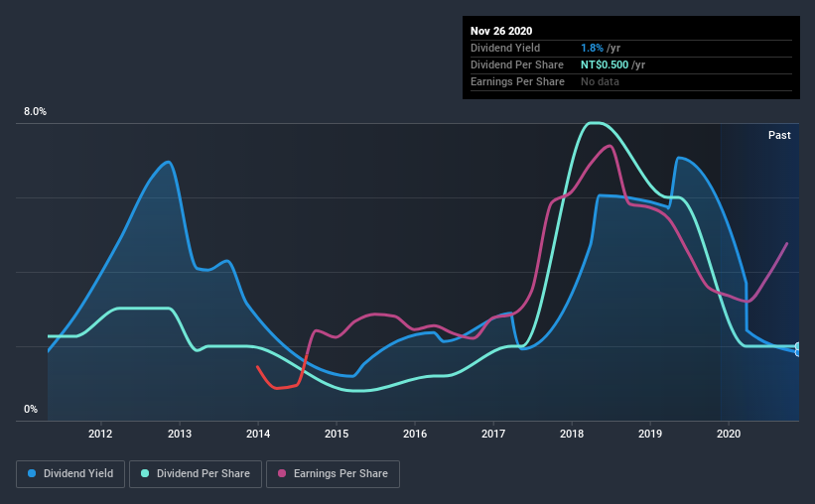Click the 2015 x-axis label
Image resolution: width=815 pixels, height=504 pixels.
tap(337, 434)
